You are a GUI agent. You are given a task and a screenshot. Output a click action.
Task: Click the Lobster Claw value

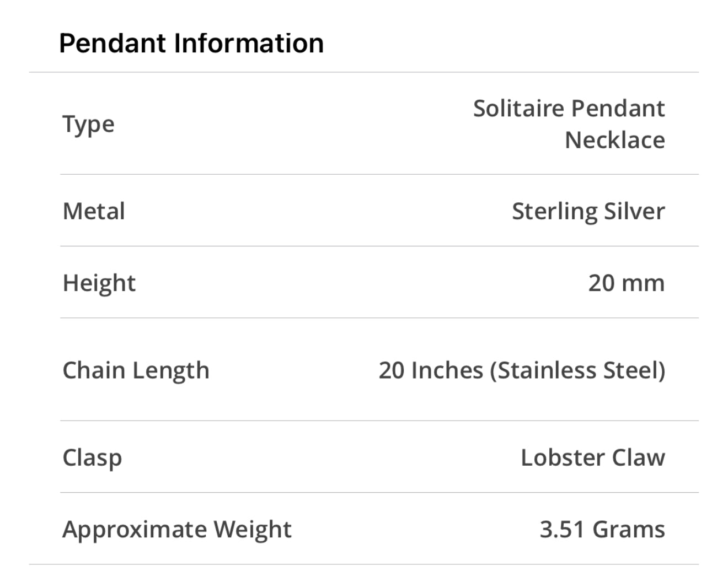point(592,457)
